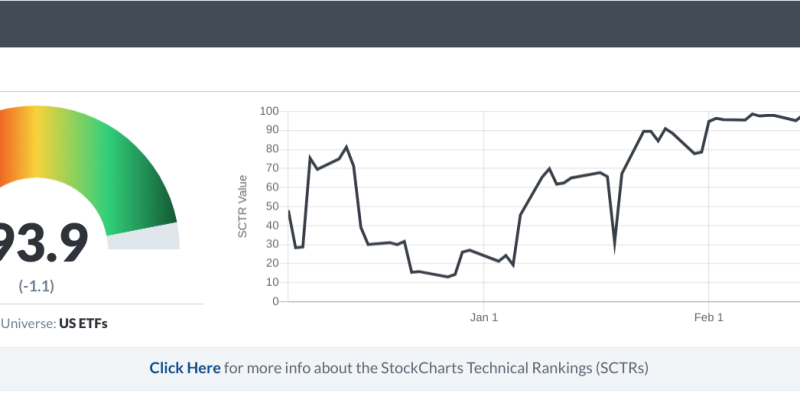Viewport: 800px width, 400px height.
Task: Click the "Jan 1" x-axis label
Action: pyautogui.click(x=484, y=318)
